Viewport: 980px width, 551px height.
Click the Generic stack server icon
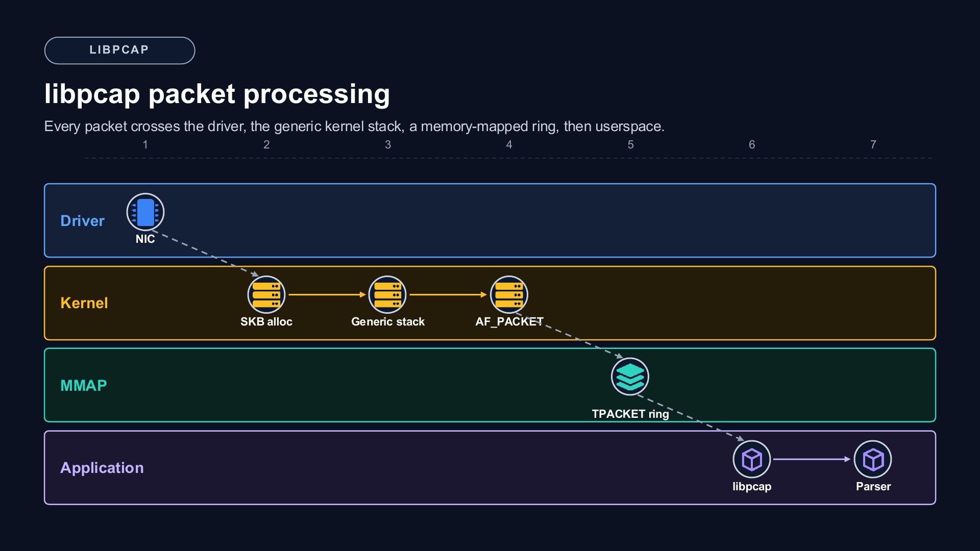[x=387, y=295]
